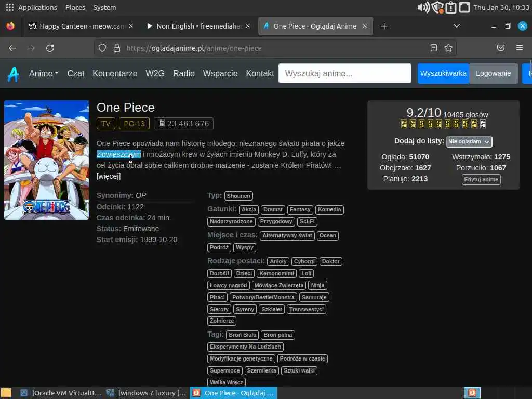Toggle reader view icon in address bar
This screenshot has width=532, height=399.
pos(434,48)
